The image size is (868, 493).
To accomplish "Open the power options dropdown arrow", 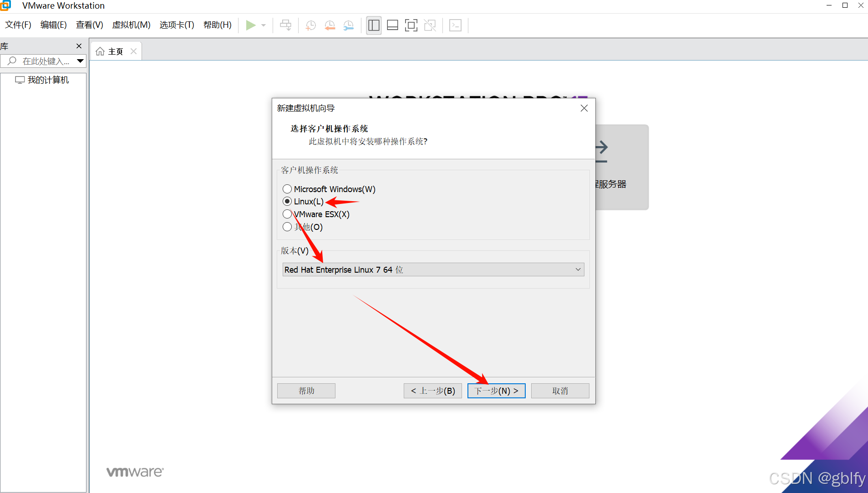I will point(264,25).
